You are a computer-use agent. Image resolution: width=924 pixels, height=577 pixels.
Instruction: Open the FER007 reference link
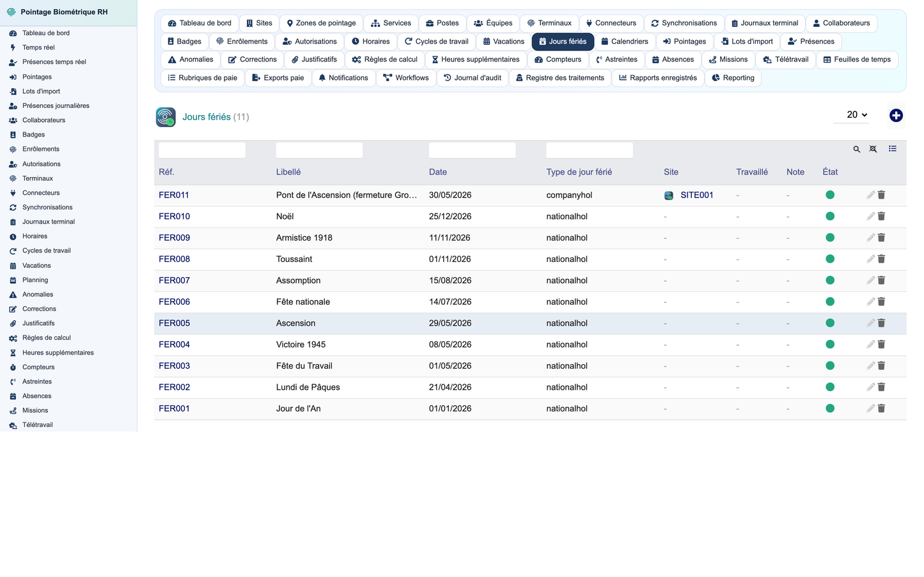pos(174,281)
